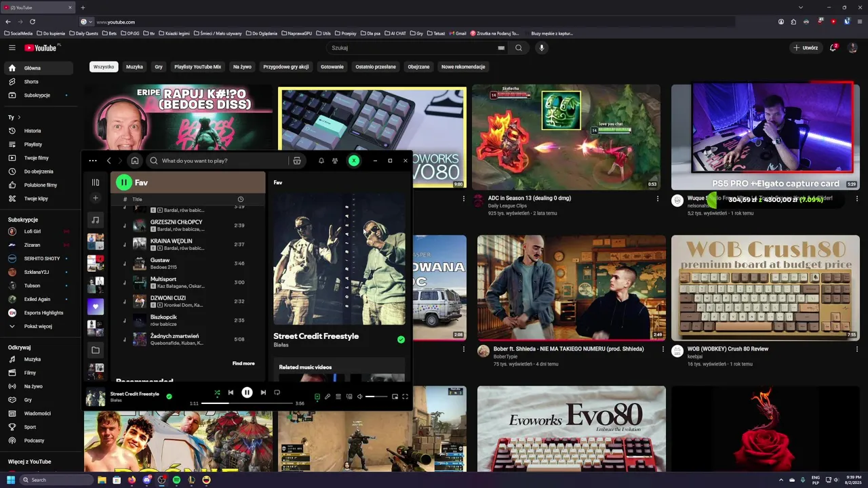Open Windows Start menu
The image size is (868, 488).
[x=11, y=480]
